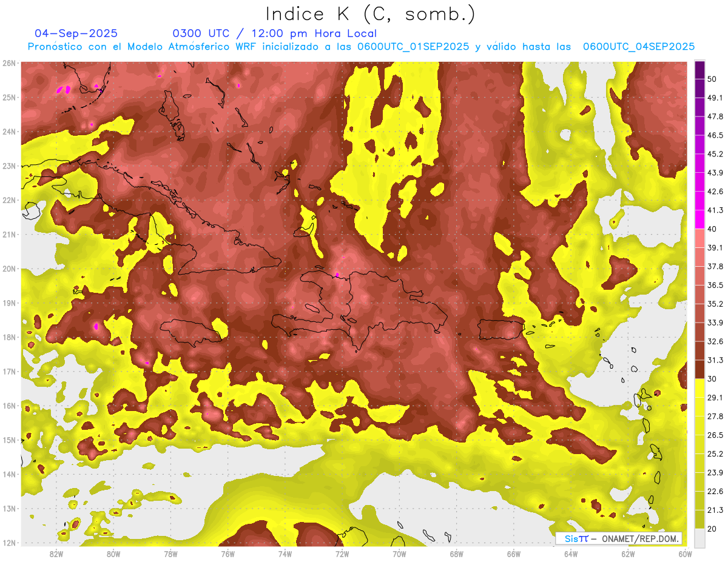
Task: Pick the light gray colorbar band below 20
Action: 699,537
